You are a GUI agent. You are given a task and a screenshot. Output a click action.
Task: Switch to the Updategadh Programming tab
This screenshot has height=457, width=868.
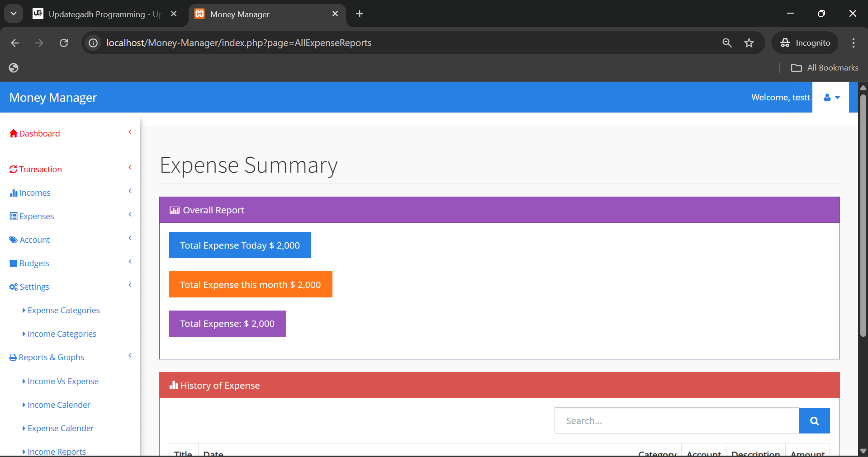100,14
